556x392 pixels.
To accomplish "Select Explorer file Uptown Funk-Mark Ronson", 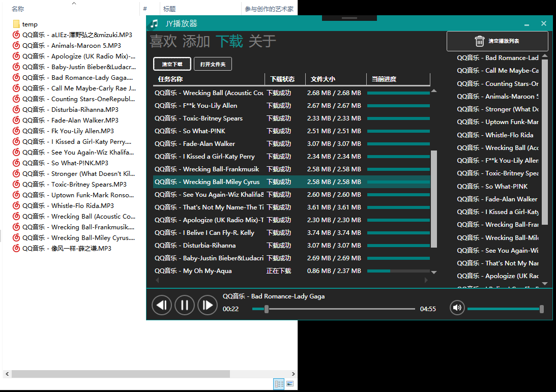I will tap(73, 195).
